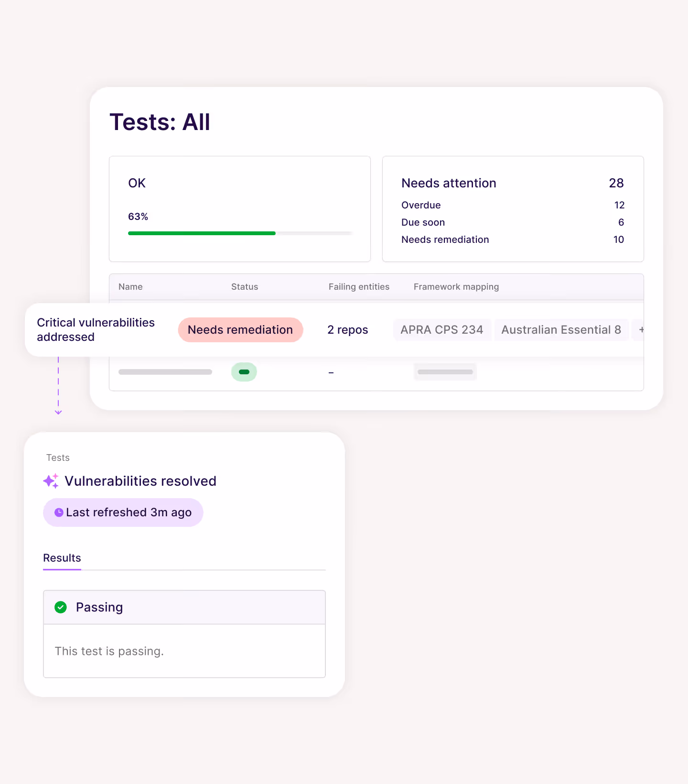Click the Framework mapping column header
The width and height of the screenshot is (688, 784).
coord(456,286)
